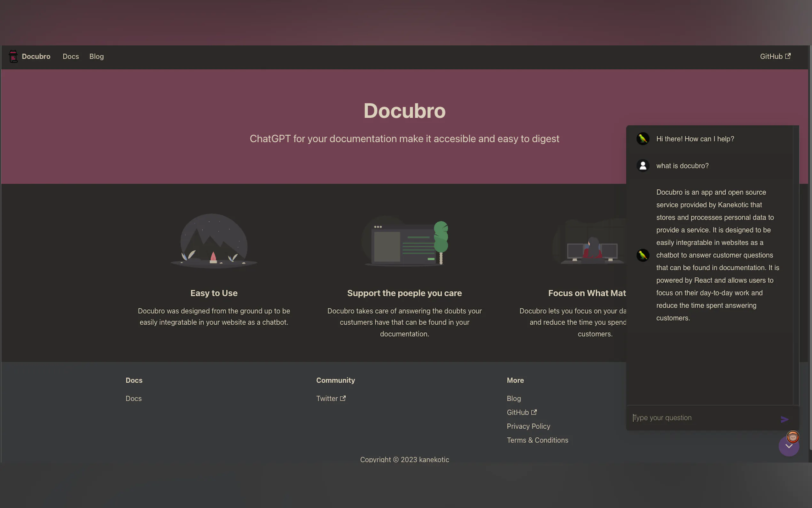Click the parrot avatar beside the long answer
The image size is (812, 508).
pyautogui.click(x=643, y=255)
